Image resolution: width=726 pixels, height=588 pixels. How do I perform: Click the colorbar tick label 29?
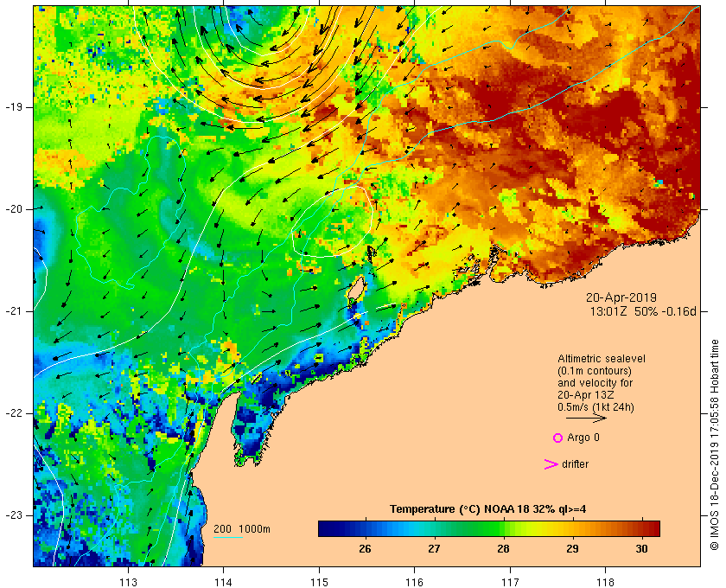[572, 549]
